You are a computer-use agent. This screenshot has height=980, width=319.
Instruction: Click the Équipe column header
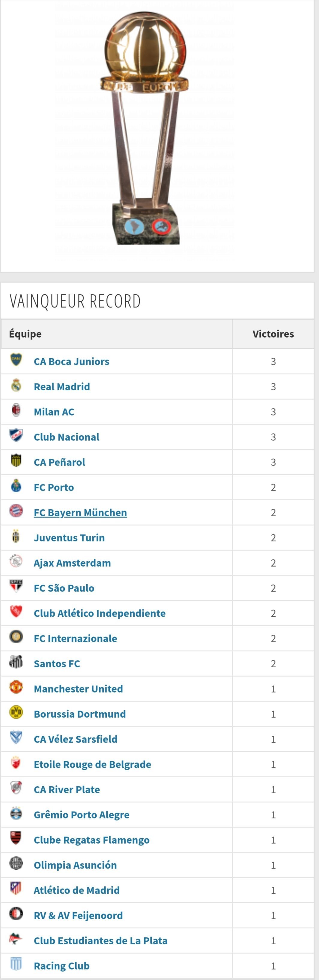coord(25,334)
